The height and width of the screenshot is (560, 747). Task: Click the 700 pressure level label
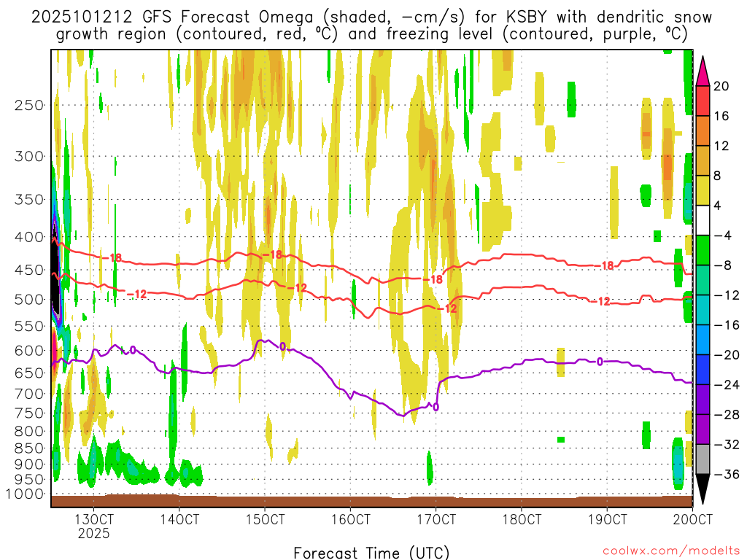[x=29, y=394]
